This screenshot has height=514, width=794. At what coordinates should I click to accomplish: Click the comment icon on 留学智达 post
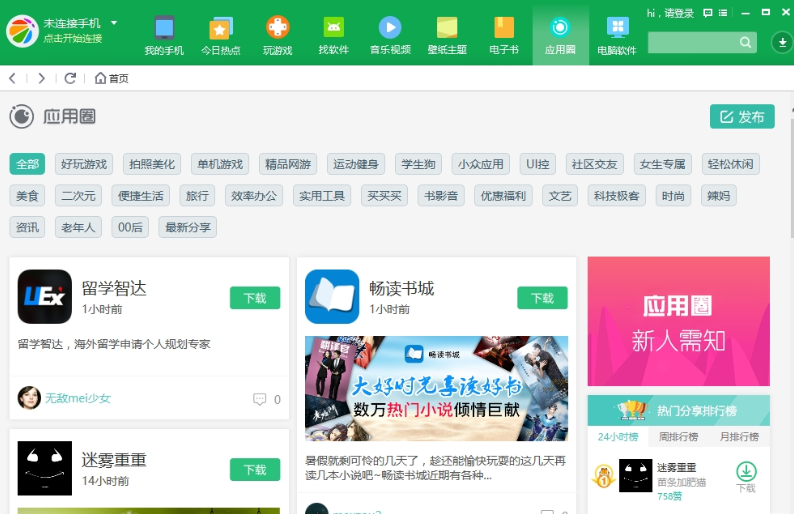coord(259,399)
